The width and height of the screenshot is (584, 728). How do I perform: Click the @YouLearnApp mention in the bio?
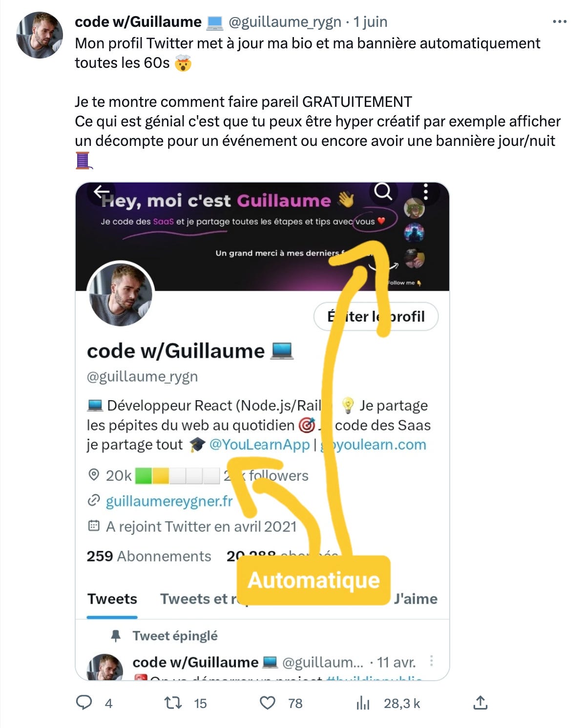coord(259,445)
